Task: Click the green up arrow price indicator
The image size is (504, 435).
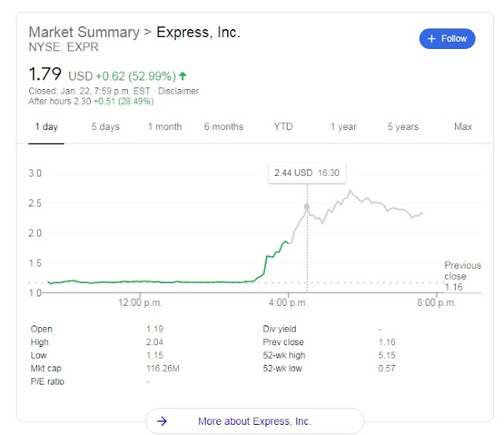Action: coord(183,76)
